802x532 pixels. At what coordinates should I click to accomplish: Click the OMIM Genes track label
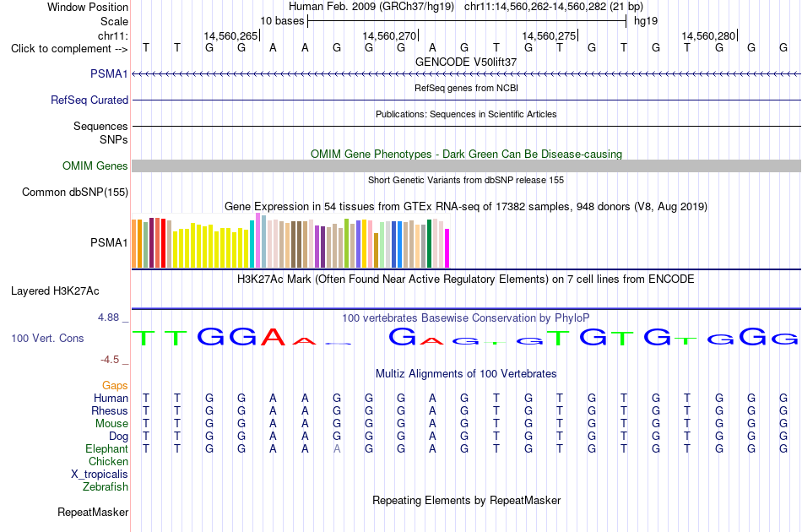pyautogui.click(x=95, y=166)
